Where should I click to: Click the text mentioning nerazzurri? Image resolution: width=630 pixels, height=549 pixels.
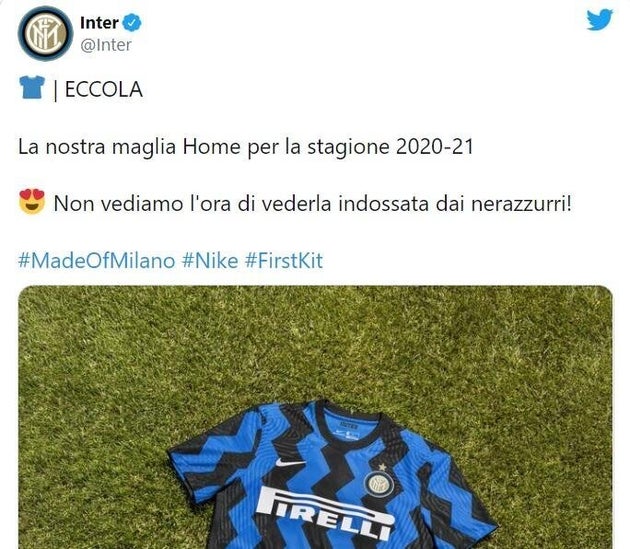pos(312,204)
